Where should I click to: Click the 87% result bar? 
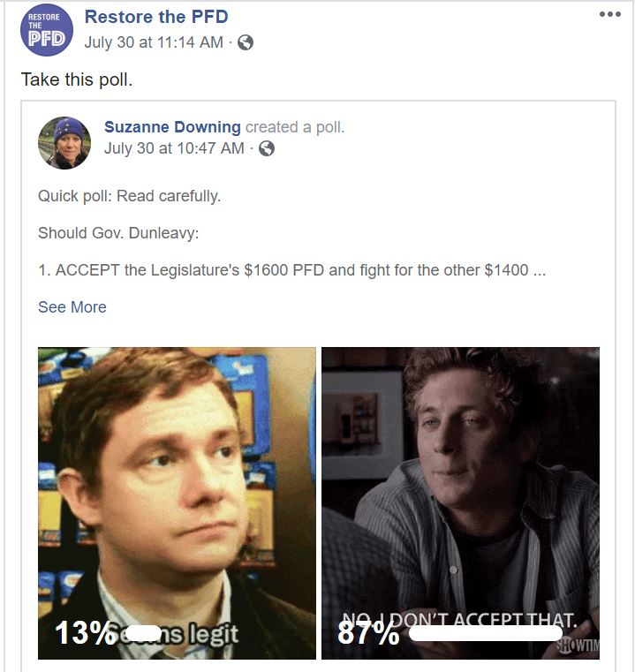(x=486, y=632)
